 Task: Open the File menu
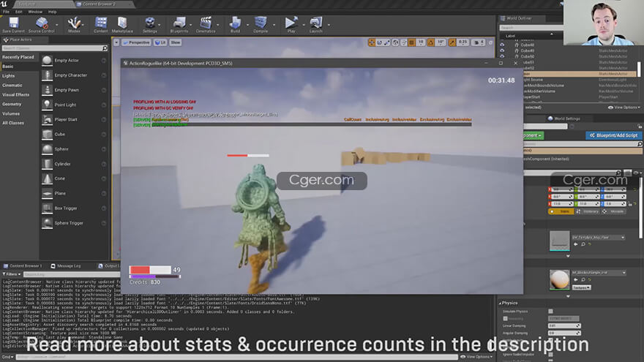(x=6, y=12)
